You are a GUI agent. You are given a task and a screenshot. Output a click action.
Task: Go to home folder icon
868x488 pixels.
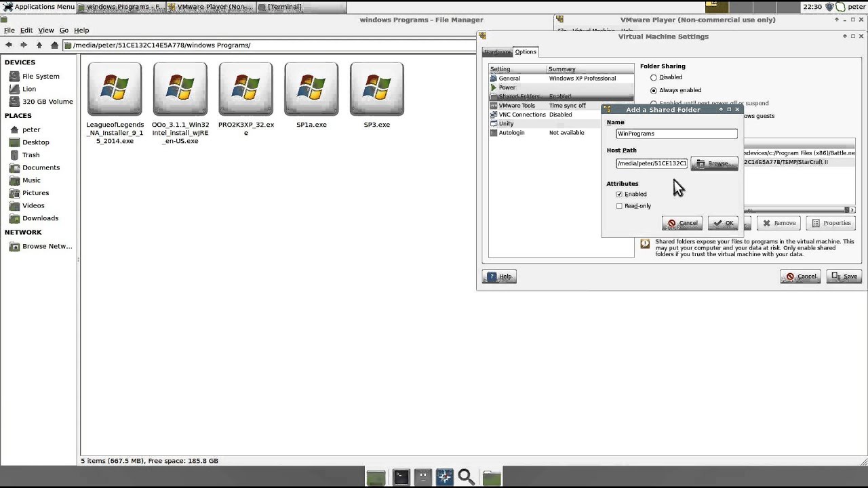[x=54, y=45]
